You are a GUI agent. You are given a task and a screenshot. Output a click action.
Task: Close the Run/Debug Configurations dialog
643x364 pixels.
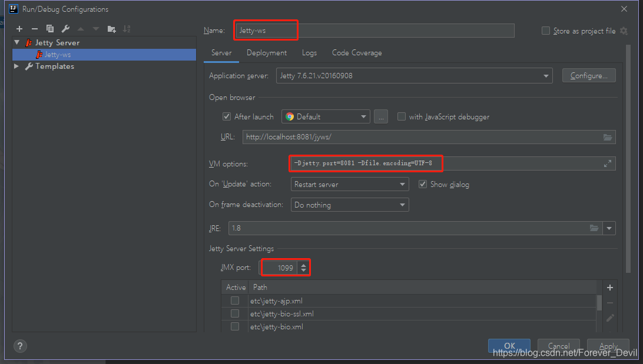[x=624, y=9]
